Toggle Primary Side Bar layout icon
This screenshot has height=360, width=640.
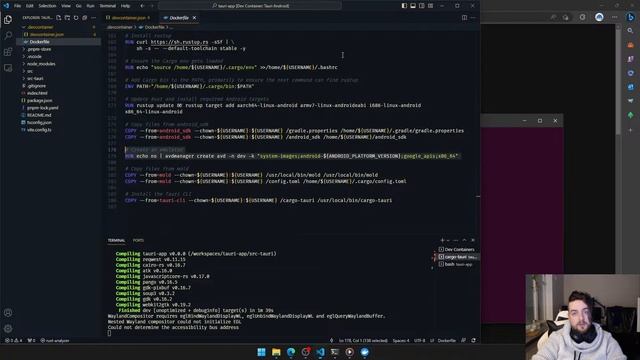coord(404,6)
